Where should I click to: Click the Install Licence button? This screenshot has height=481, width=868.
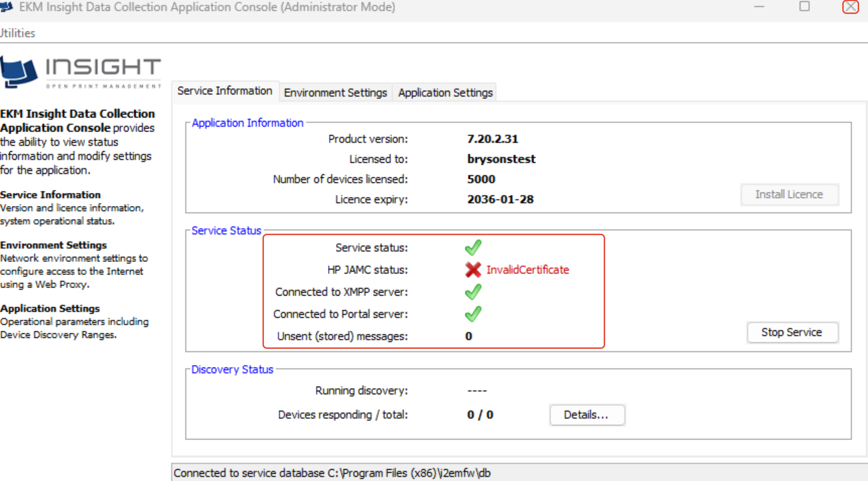coord(789,194)
